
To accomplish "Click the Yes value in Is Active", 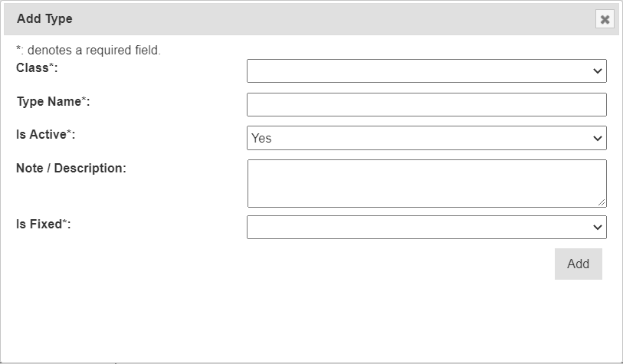I will click(261, 139).
